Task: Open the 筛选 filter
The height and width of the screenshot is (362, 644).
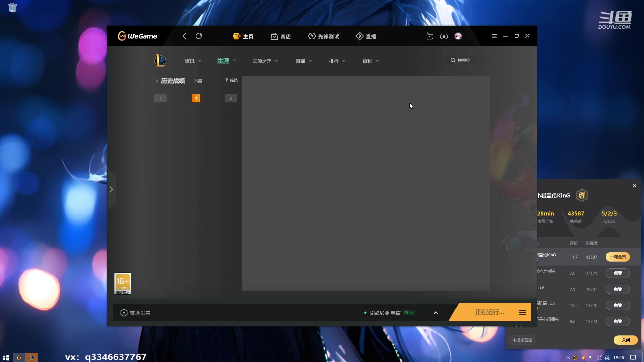Action: (x=231, y=80)
